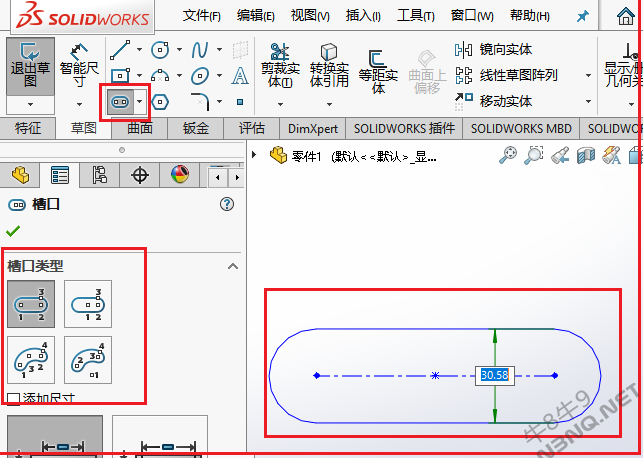
Task: Click Trim Entities (剪裁实体)
Action: [x=280, y=66]
